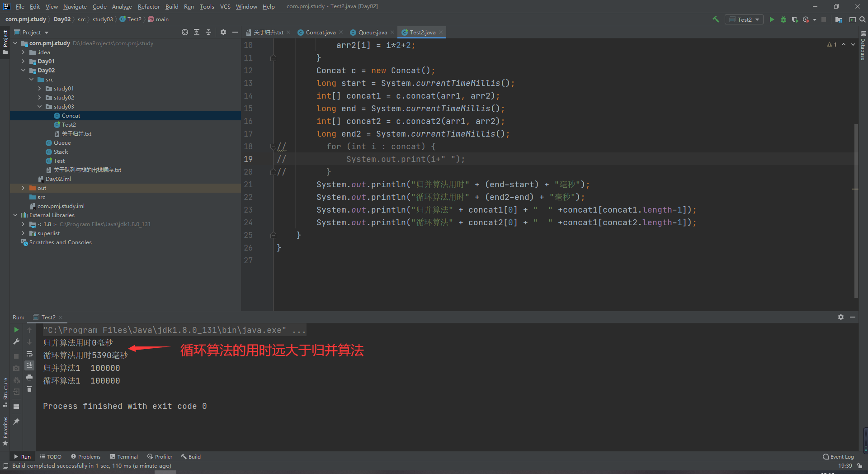
Task: Click Collapse All icon in Project panel
Action: pyautogui.click(x=208, y=32)
